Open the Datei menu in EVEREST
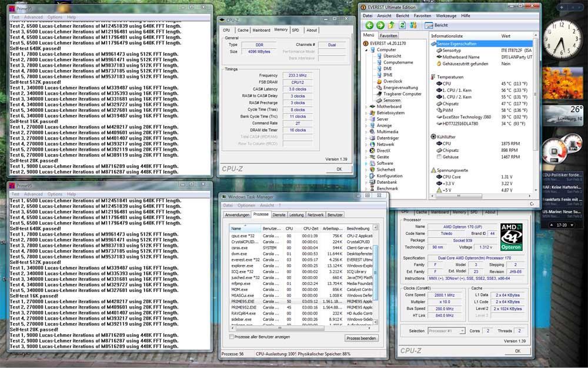 click(x=367, y=16)
